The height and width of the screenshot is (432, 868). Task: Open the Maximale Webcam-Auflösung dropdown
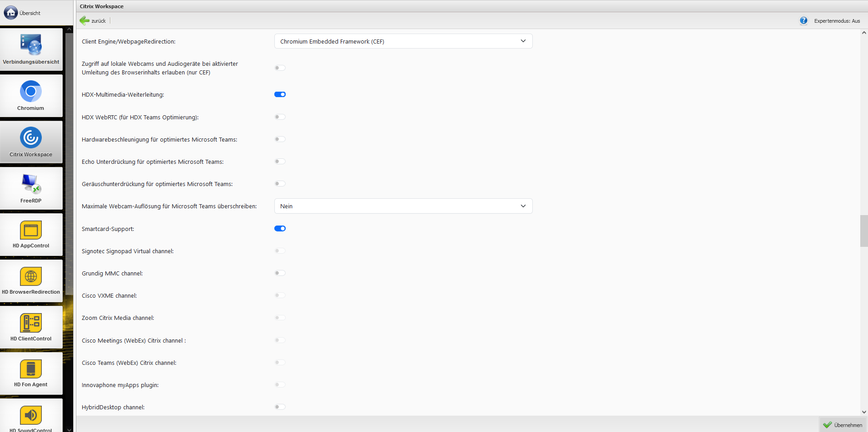tap(403, 206)
